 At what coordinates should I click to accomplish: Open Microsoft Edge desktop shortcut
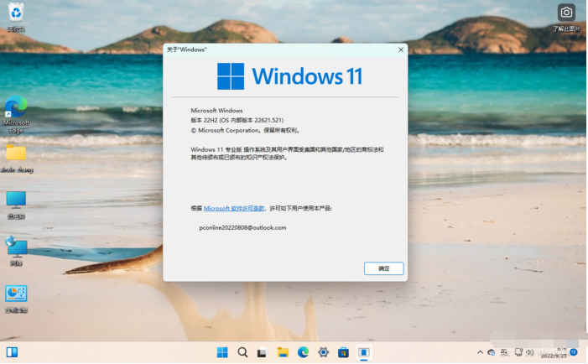click(x=16, y=108)
